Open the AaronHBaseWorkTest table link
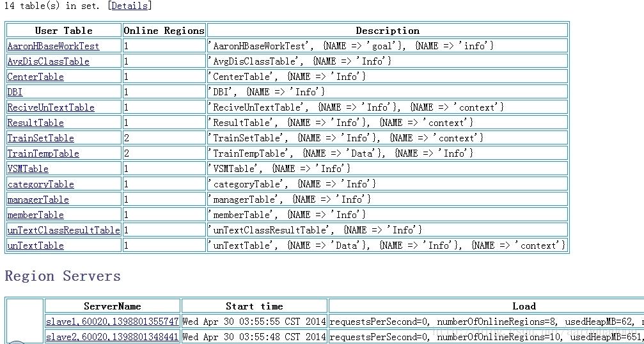 53,46
